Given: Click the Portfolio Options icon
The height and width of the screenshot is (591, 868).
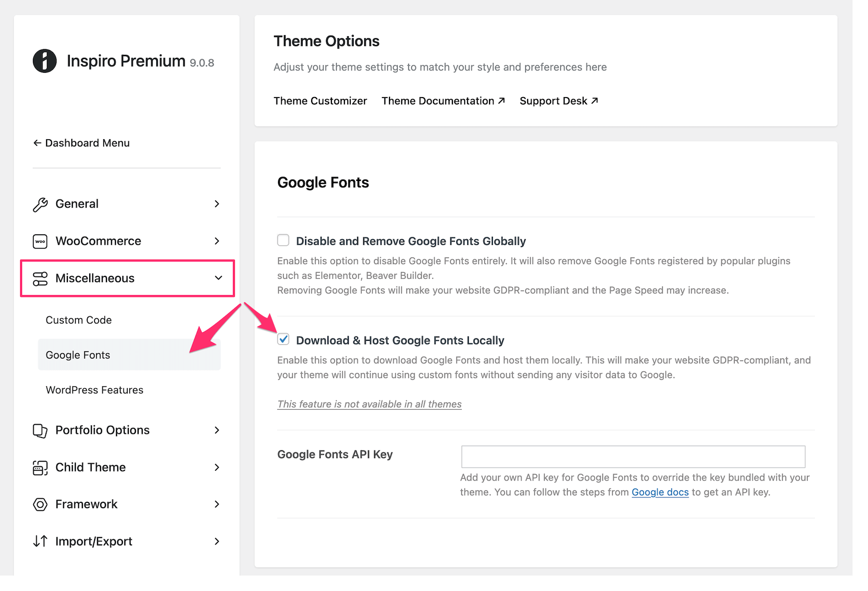Looking at the screenshot, I should [40, 430].
